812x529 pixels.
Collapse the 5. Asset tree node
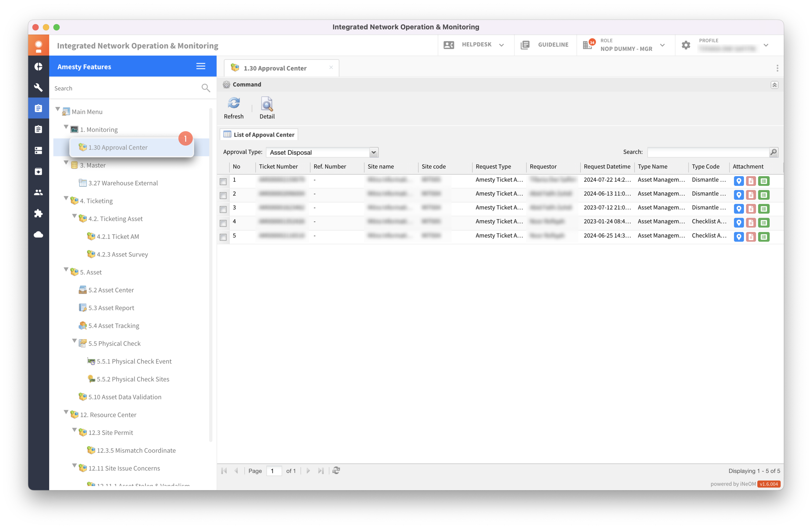[x=66, y=270]
